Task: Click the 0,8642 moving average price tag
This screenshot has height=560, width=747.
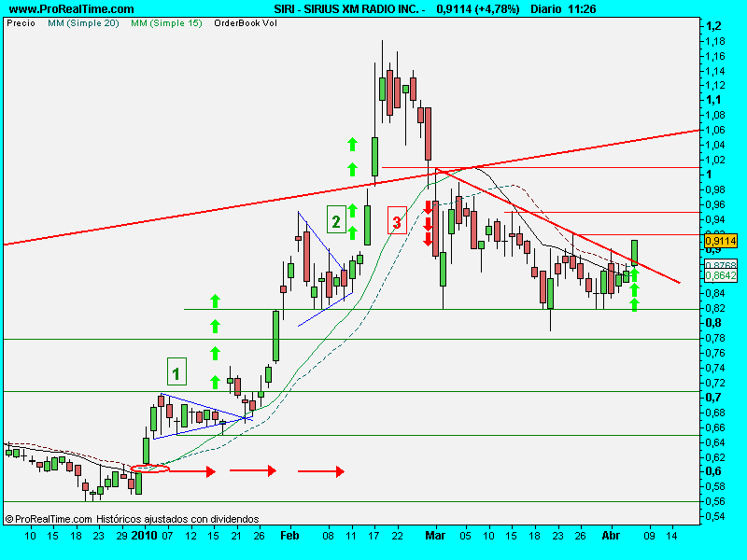Action: 720,275
